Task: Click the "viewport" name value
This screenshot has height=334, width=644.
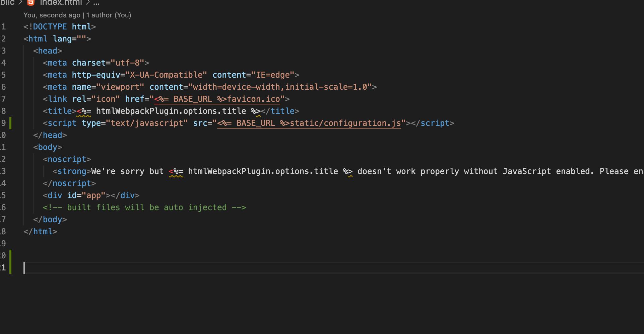Action: tap(120, 87)
